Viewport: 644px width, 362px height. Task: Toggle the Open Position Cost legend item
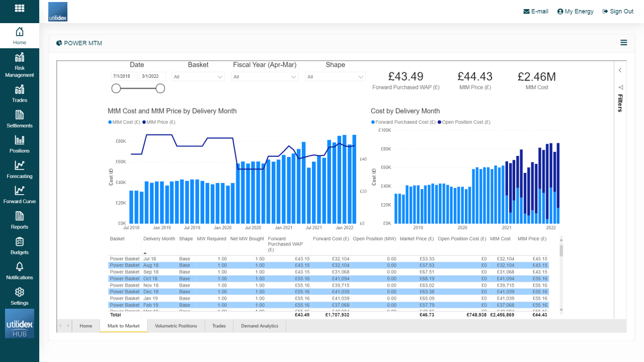click(x=464, y=122)
